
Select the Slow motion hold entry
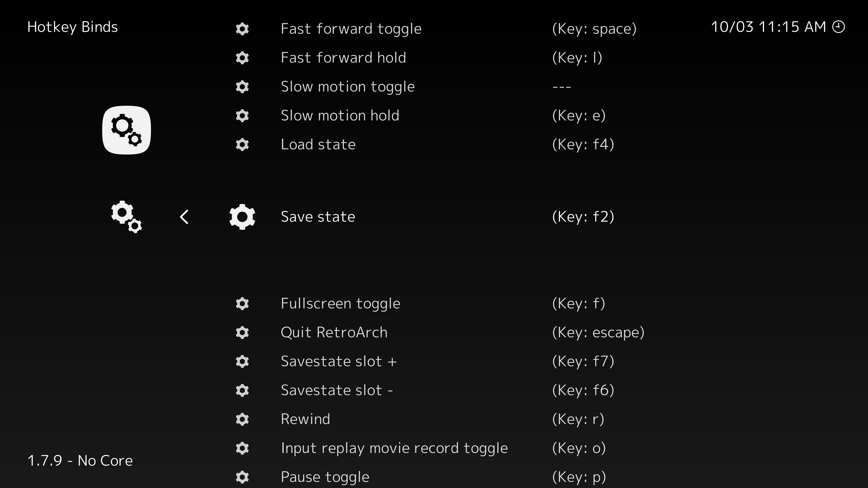(x=340, y=116)
